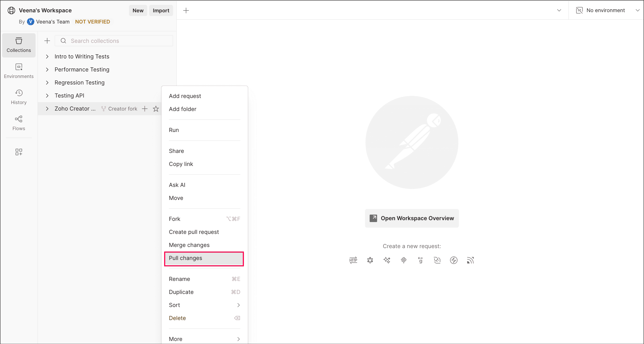
Task: Click the Import button
Action: 161,10
